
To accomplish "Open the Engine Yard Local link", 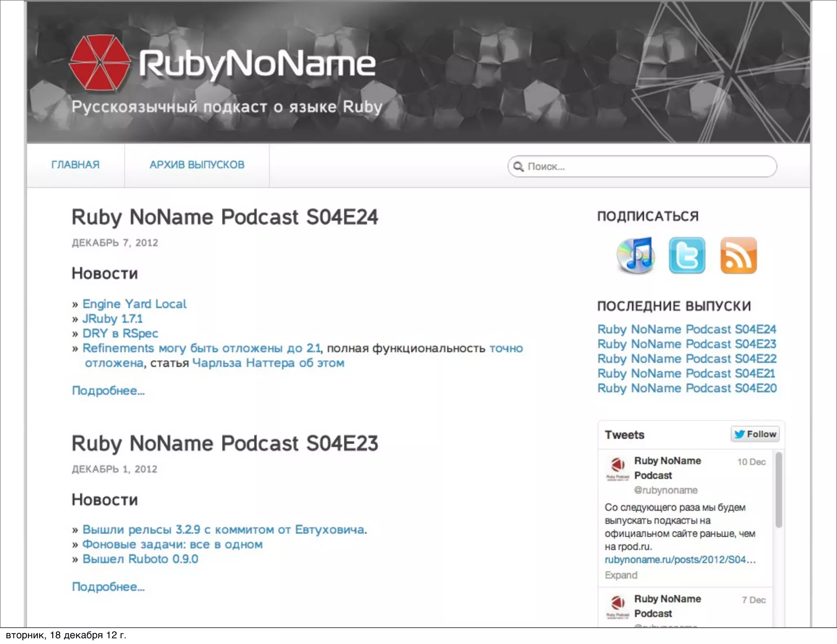I will click(134, 304).
